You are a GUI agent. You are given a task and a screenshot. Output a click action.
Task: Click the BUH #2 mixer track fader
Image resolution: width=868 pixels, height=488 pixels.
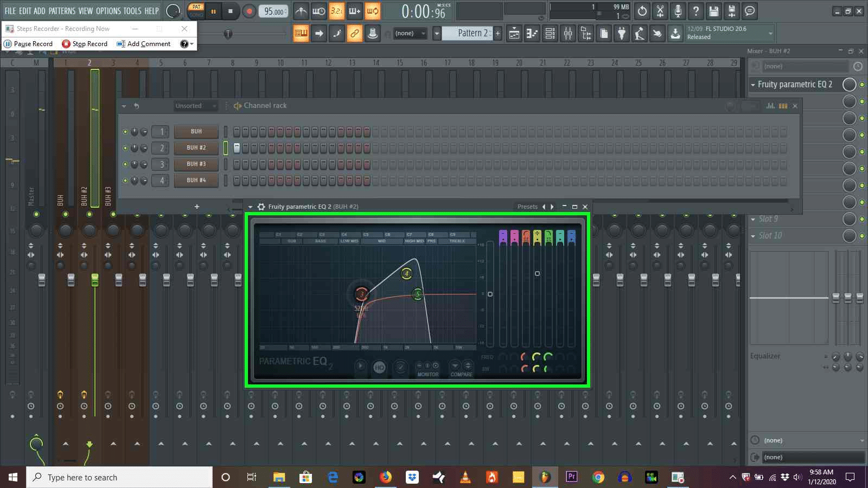pyautogui.click(x=95, y=280)
